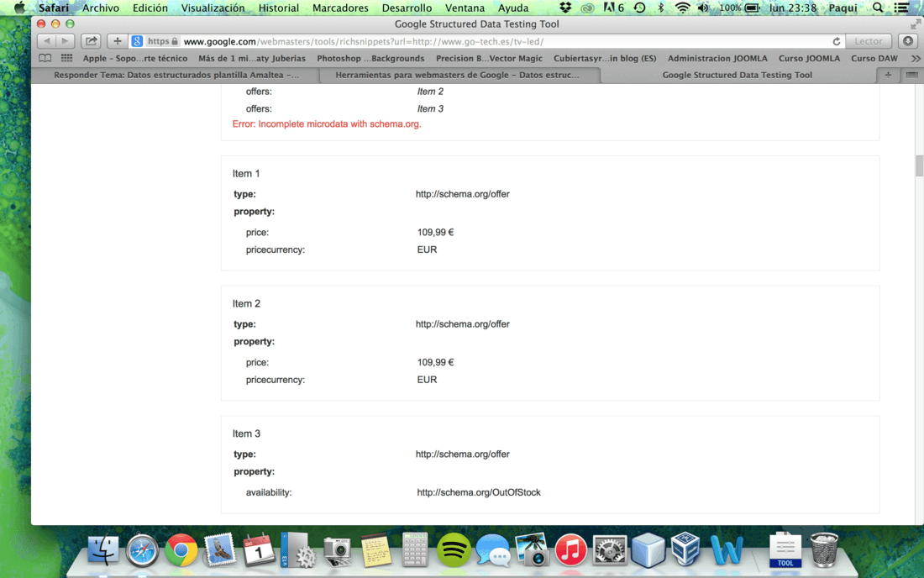Open the Más de 1 mi…aty Juberias bookmark

(252, 58)
